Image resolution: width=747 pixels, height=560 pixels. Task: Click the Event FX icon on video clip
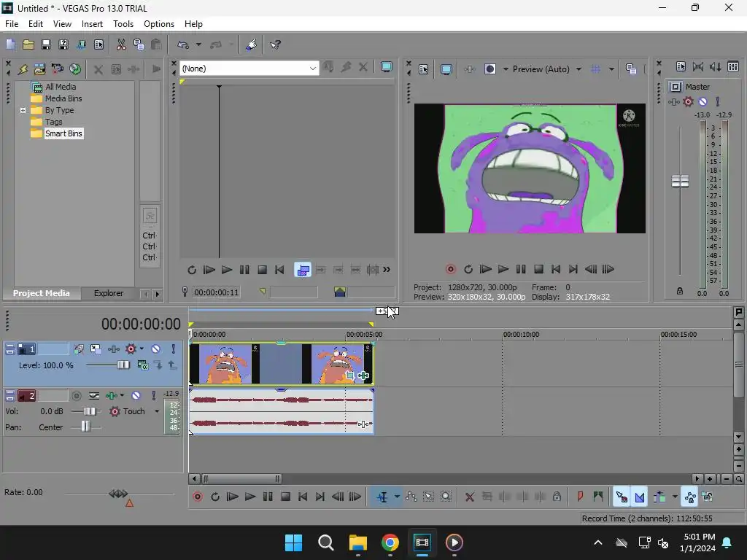pyautogui.click(x=363, y=376)
